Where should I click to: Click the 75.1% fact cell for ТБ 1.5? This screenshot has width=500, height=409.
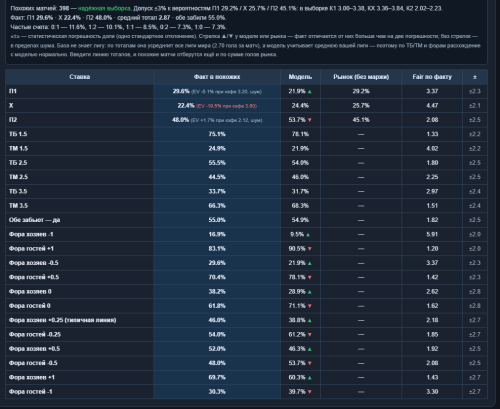coord(217,134)
